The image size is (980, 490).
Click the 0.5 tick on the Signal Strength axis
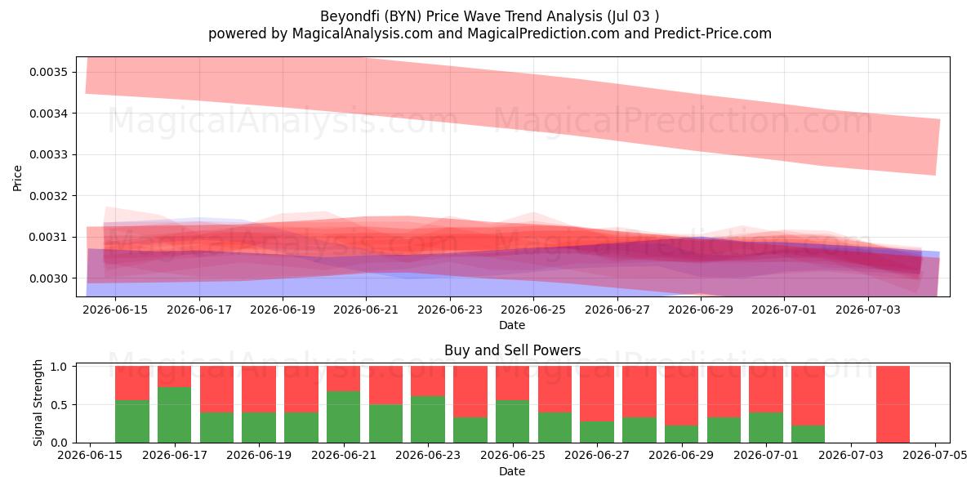pos(60,404)
